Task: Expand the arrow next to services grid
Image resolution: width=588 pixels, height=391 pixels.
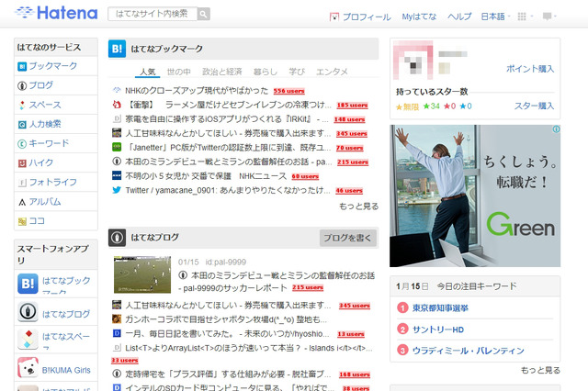Action: [532, 17]
